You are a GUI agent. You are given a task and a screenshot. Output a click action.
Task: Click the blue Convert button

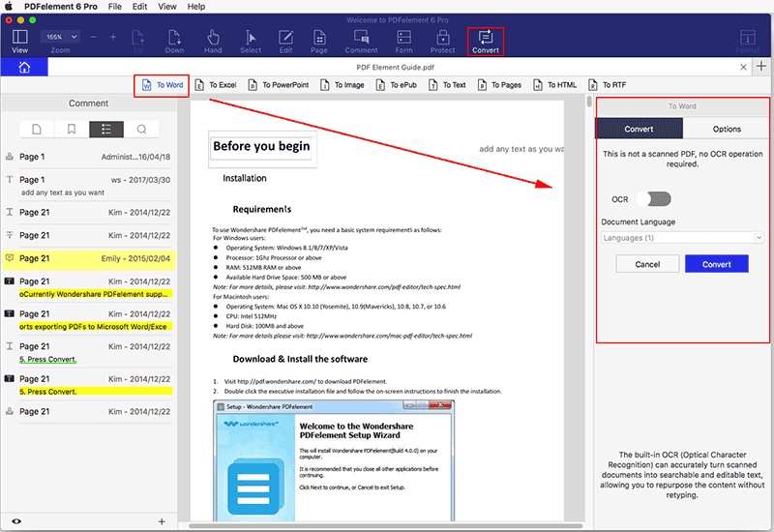click(717, 264)
